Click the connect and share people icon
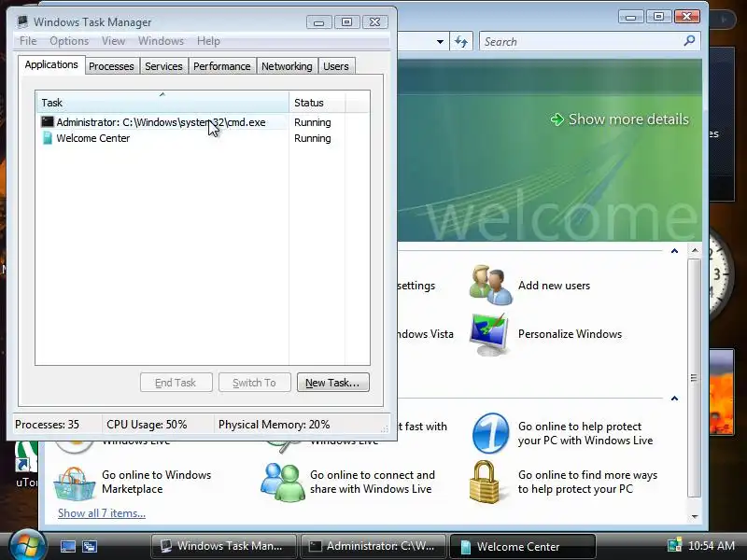The height and width of the screenshot is (560, 747). pyautogui.click(x=283, y=482)
